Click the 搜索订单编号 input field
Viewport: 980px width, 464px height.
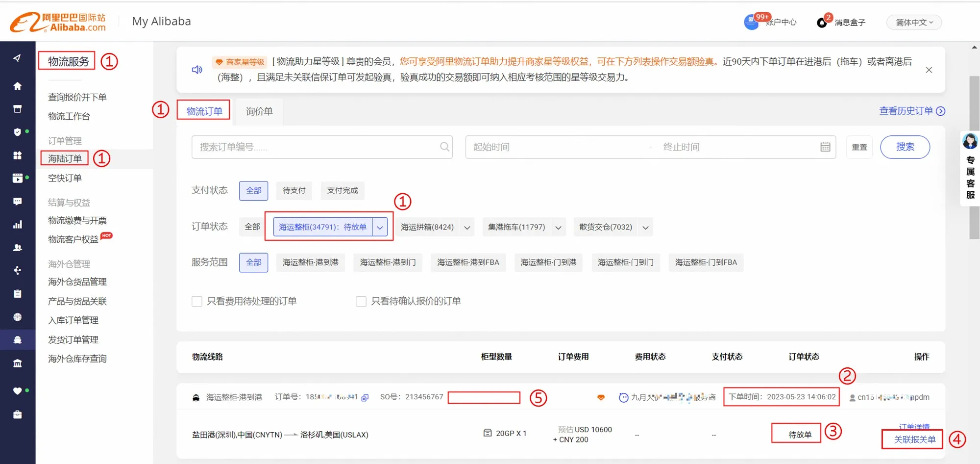(316, 147)
